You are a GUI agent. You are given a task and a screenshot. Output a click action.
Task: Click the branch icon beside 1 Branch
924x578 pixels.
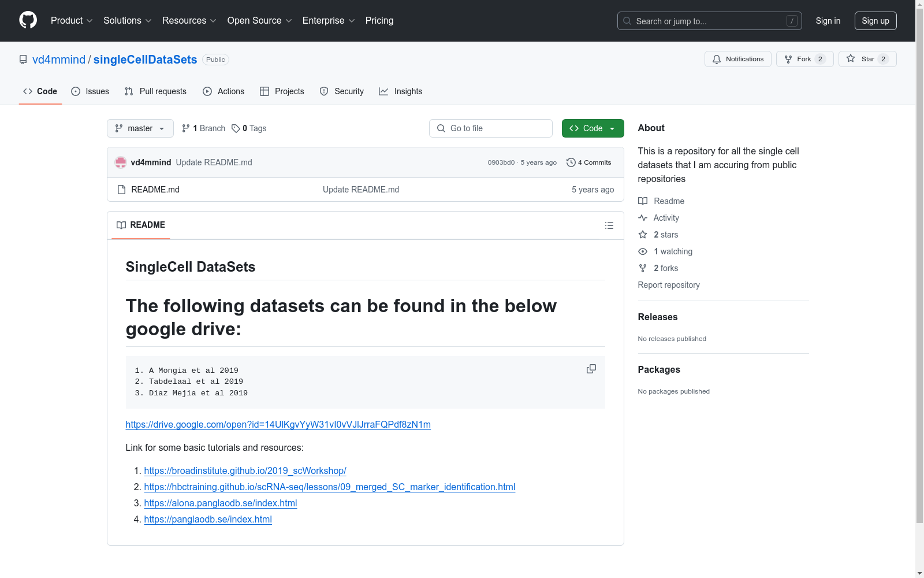(186, 128)
